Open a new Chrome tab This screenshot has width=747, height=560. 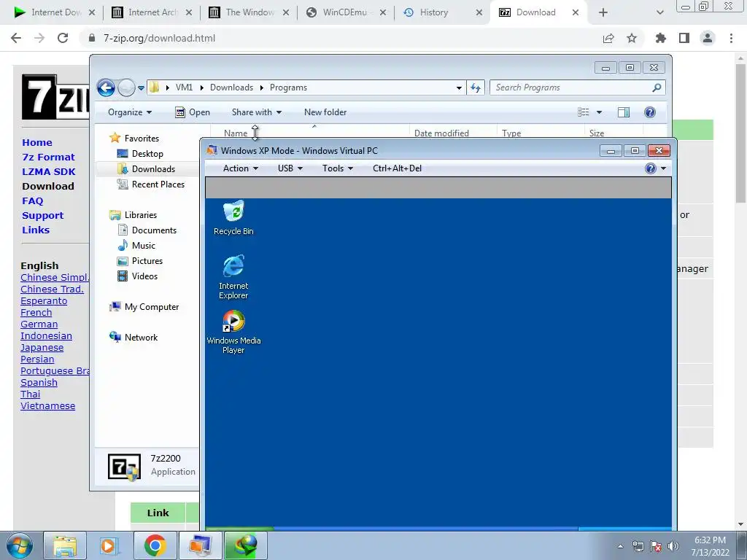pos(603,12)
